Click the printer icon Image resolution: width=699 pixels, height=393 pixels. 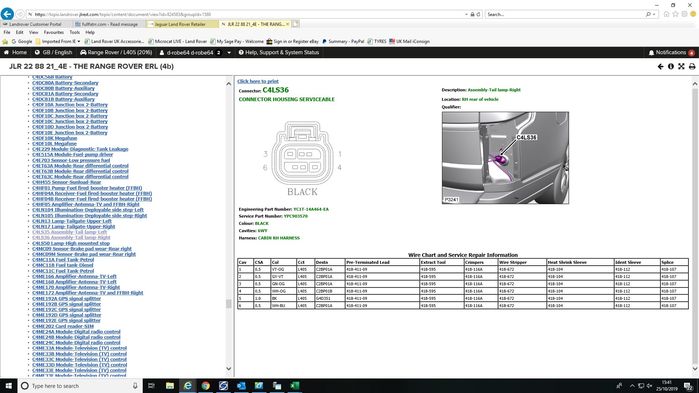tap(692, 66)
